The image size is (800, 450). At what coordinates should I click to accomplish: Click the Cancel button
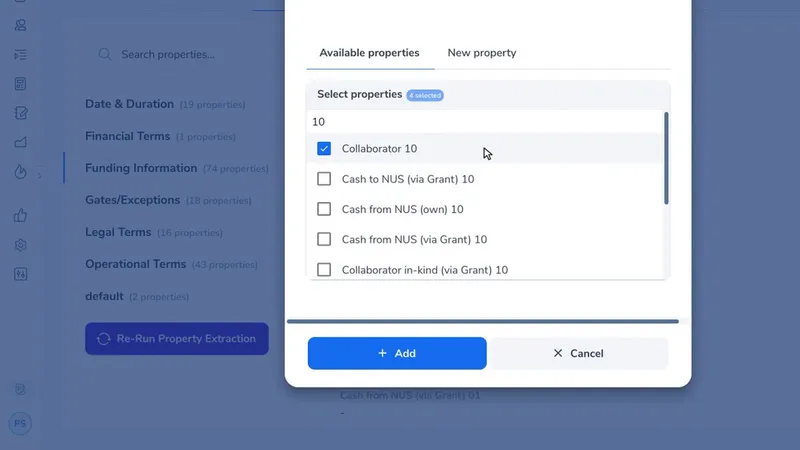pyautogui.click(x=579, y=353)
